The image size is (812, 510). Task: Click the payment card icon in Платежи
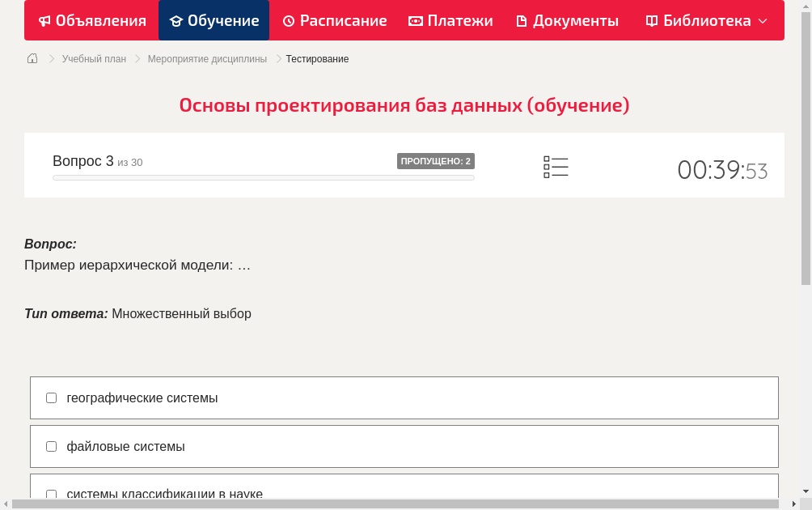[x=414, y=20]
